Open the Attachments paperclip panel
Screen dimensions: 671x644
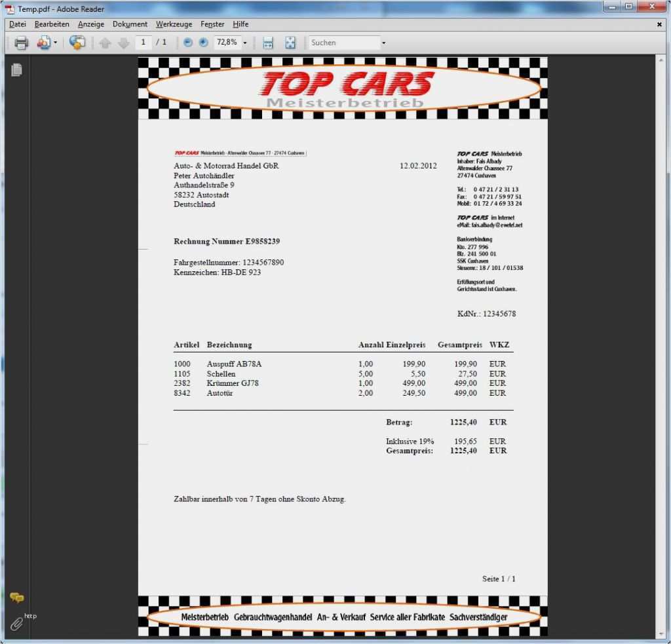point(16,623)
